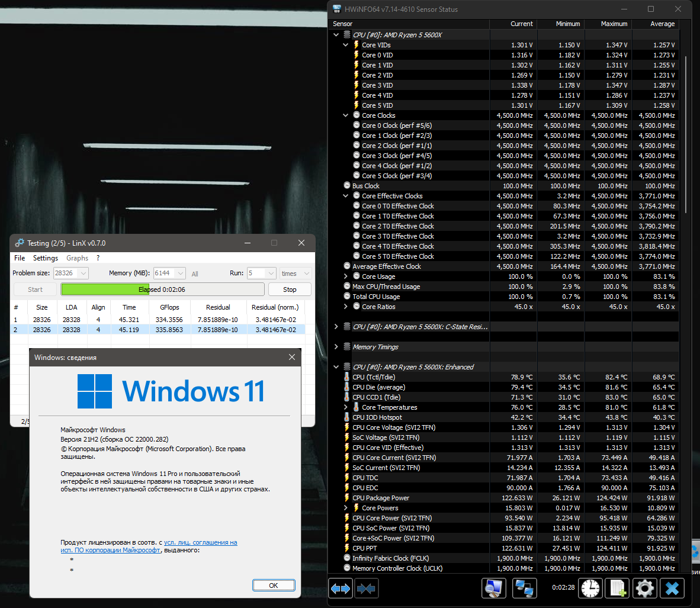This screenshot has width=700, height=608.
Task: Click the Current column header
Action: click(x=513, y=24)
